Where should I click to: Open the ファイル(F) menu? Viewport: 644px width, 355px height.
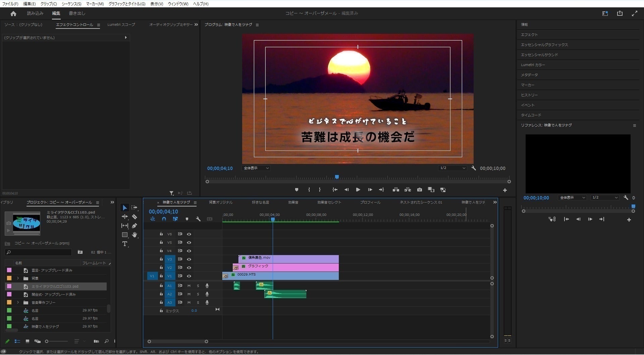10,4
